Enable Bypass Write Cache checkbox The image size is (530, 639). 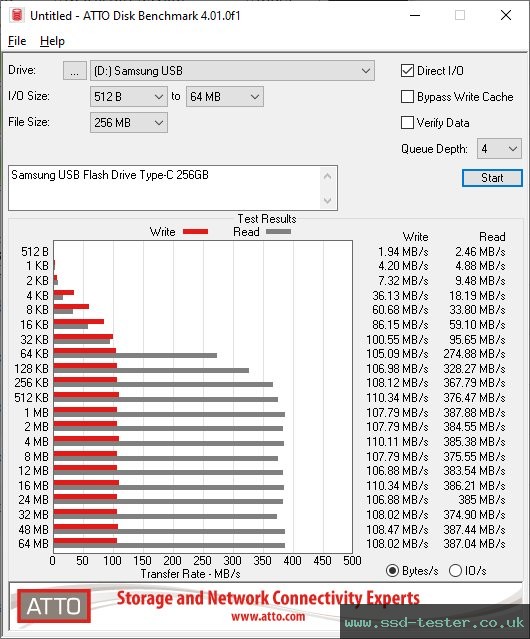(x=407, y=97)
